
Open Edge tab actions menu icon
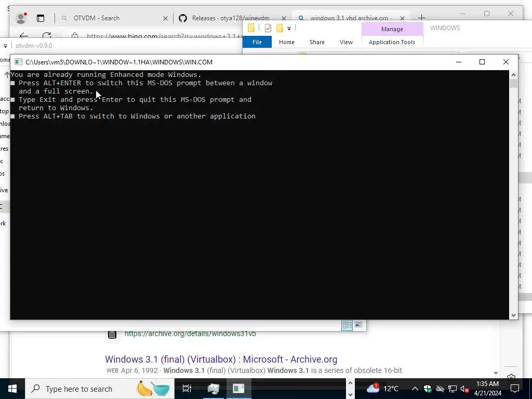click(x=41, y=18)
